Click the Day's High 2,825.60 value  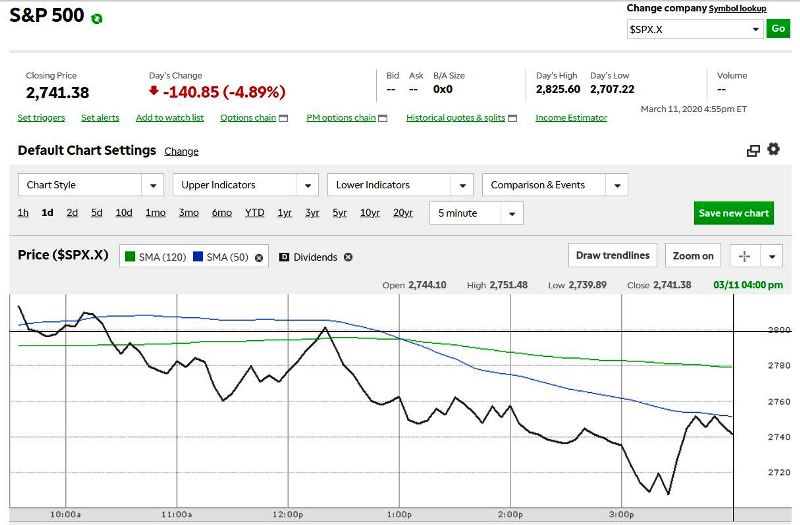(x=558, y=89)
